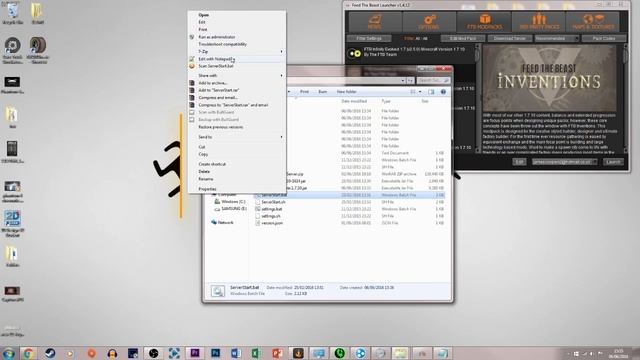Sort by the Date modified column

click(x=354, y=101)
